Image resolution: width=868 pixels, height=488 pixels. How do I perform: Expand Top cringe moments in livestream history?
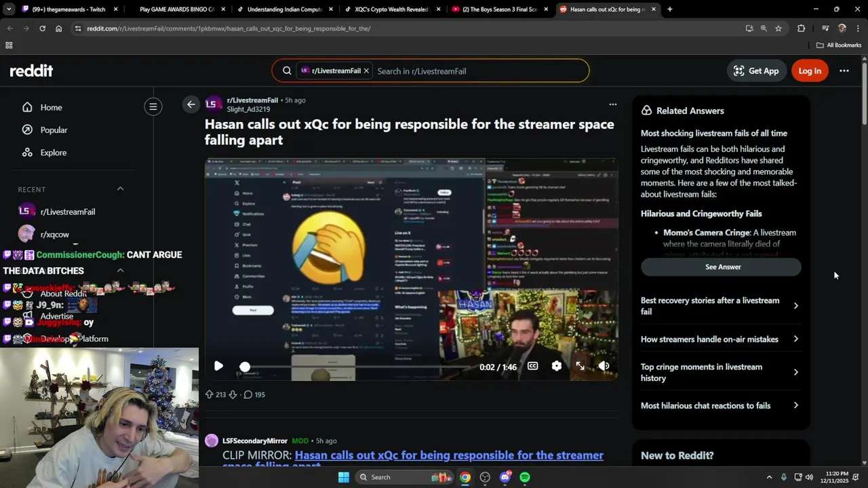click(x=720, y=372)
